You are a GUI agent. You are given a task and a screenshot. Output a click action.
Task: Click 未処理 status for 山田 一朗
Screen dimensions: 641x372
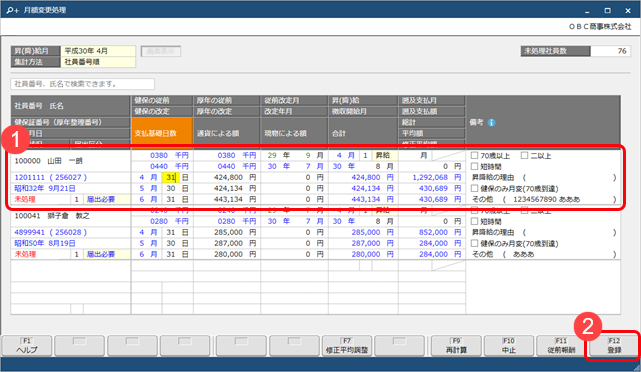coord(25,199)
